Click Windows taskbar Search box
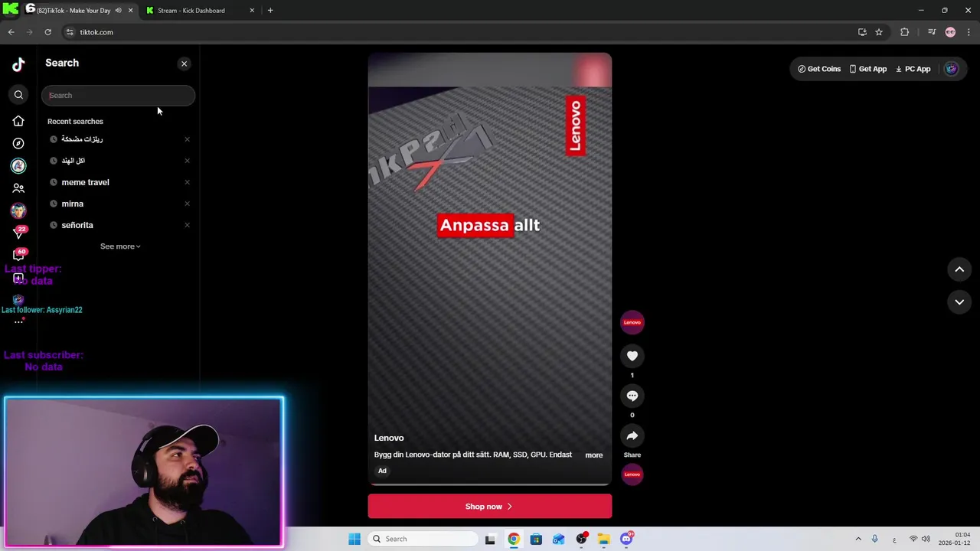This screenshot has width=980, height=551. (423, 539)
